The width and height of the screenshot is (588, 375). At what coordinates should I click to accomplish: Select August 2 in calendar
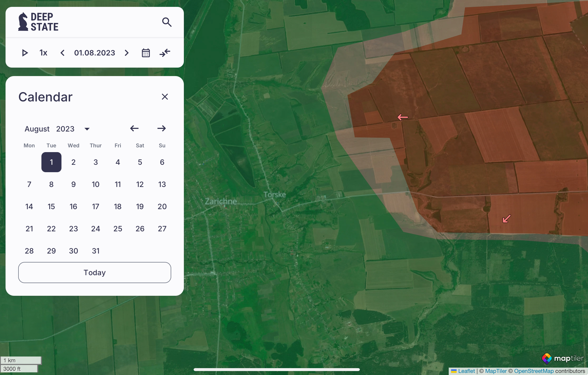click(x=74, y=162)
